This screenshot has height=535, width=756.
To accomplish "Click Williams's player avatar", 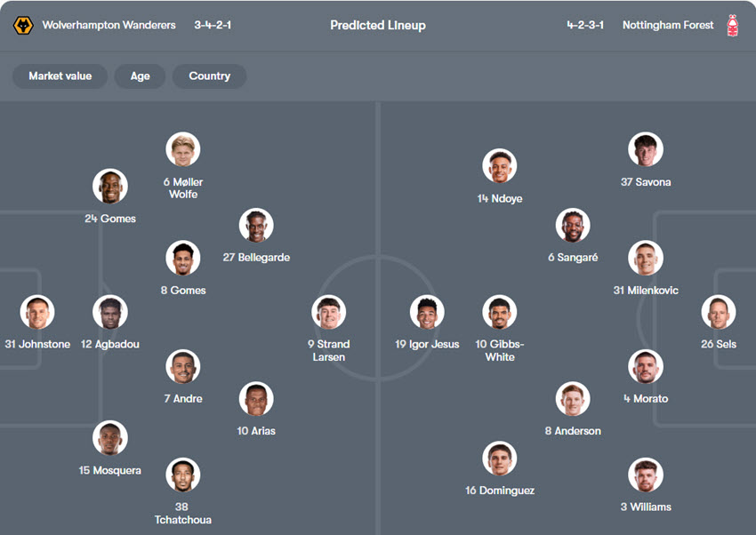I will pyautogui.click(x=646, y=475).
